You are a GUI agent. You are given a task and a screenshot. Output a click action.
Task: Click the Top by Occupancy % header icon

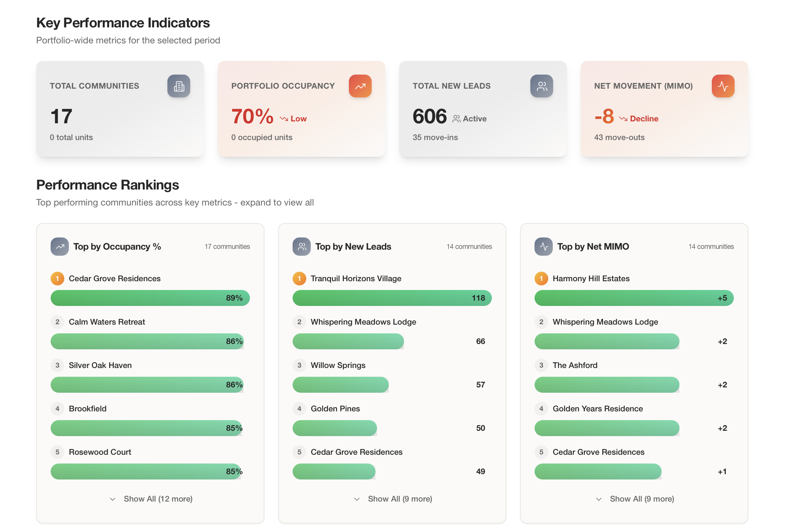[60, 247]
